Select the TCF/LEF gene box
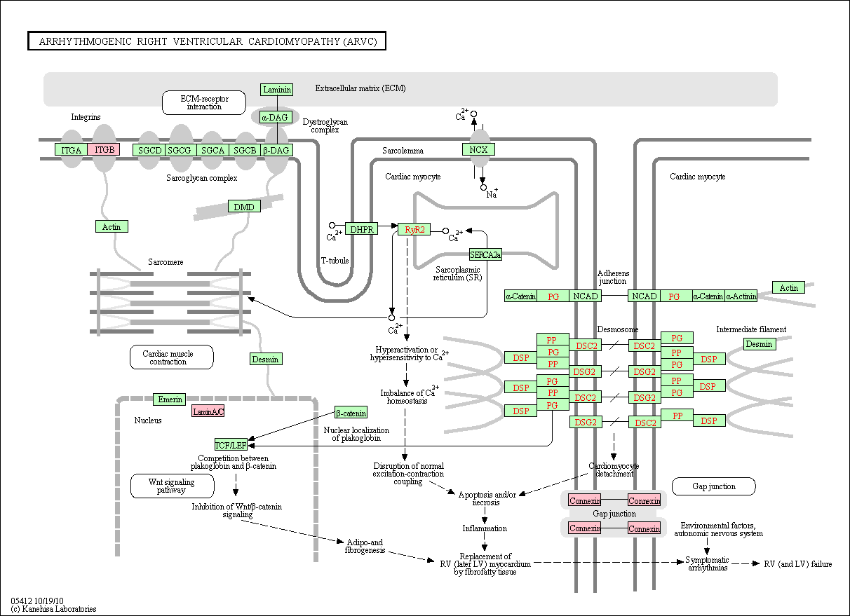 [231, 444]
